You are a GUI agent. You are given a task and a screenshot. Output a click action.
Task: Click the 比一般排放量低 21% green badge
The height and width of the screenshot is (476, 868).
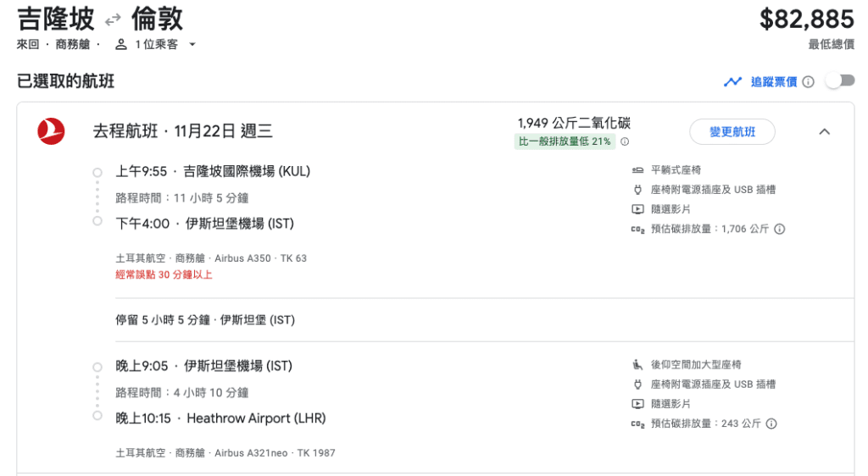point(565,141)
